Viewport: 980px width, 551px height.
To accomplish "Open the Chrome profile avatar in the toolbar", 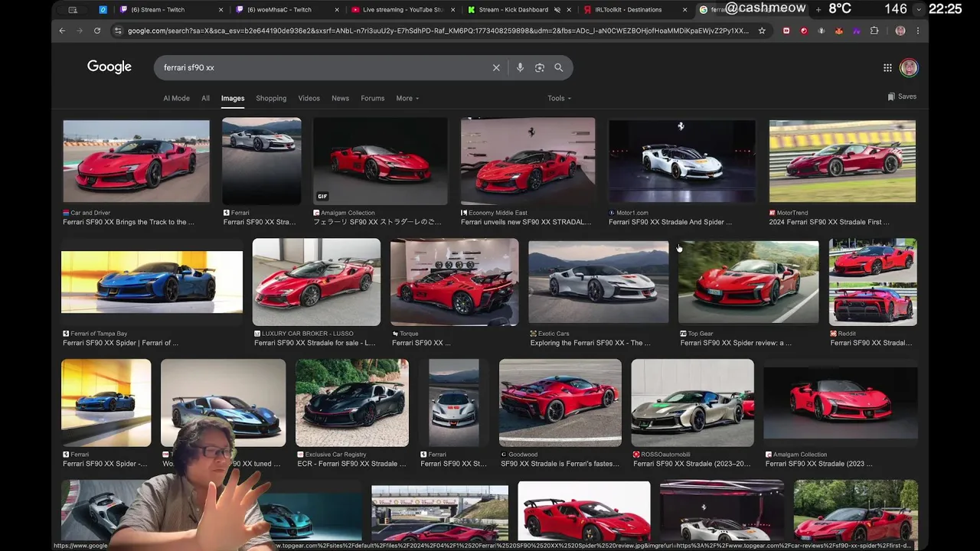I will [x=900, y=31].
